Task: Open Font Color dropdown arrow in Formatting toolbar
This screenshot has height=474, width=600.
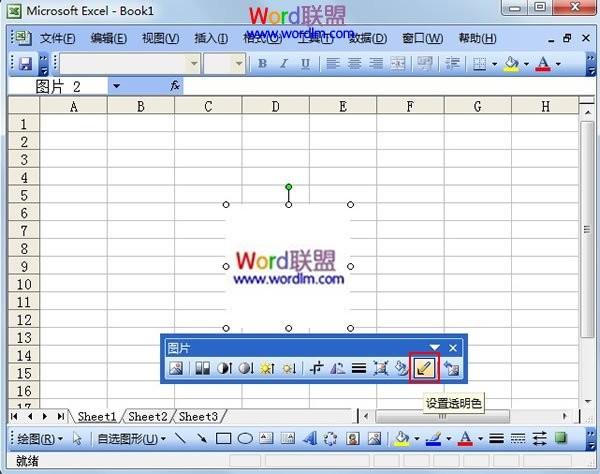Action: 558,64
